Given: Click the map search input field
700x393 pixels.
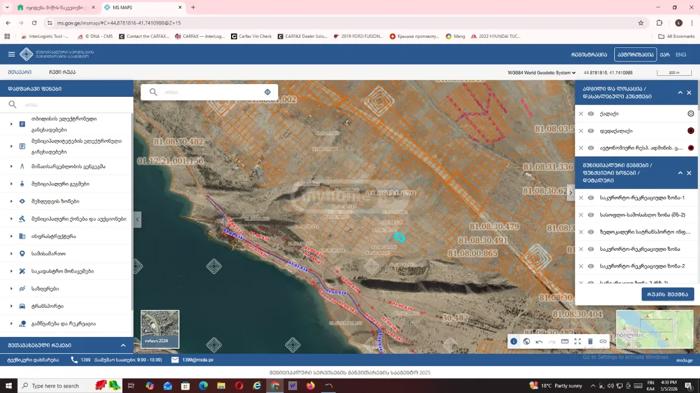Looking at the screenshot, I should [x=209, y=92].
